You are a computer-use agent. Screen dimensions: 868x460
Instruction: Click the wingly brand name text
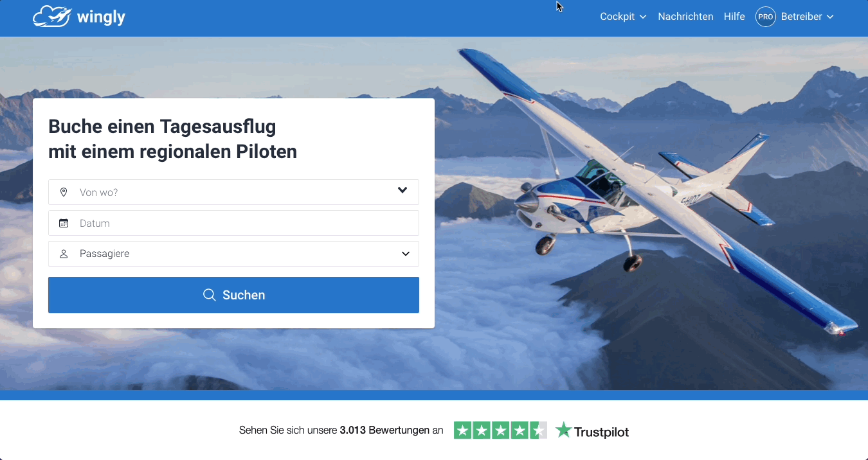coord(101,17)
